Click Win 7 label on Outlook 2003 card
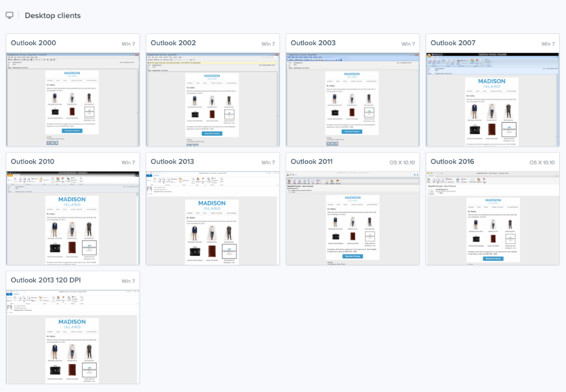This screenshot has width=566, height=392. (x=408, y=44)
